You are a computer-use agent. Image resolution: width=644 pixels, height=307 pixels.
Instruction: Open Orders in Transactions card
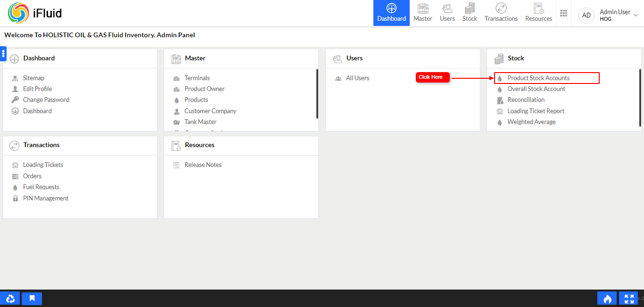coord(32,176)
